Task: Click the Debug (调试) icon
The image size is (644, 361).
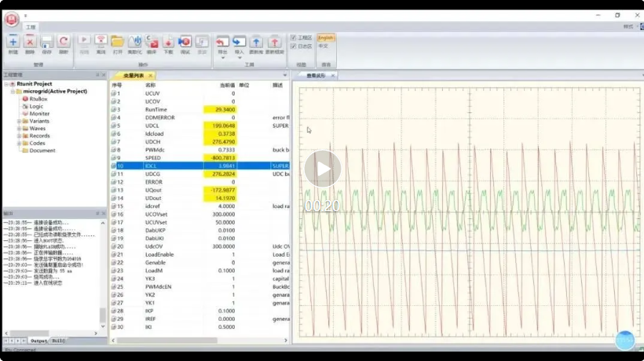Action: click(x=185, y=42)
